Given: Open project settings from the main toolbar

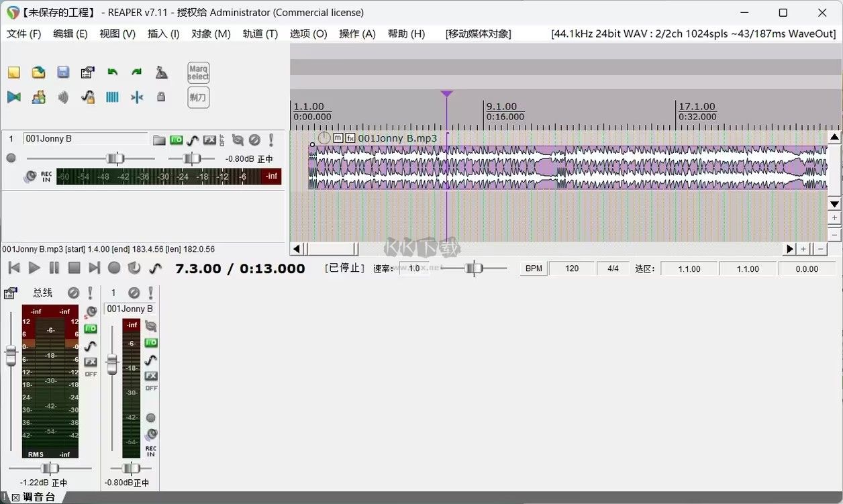Looking at the screenshot, I should click(x=88, y=72).
